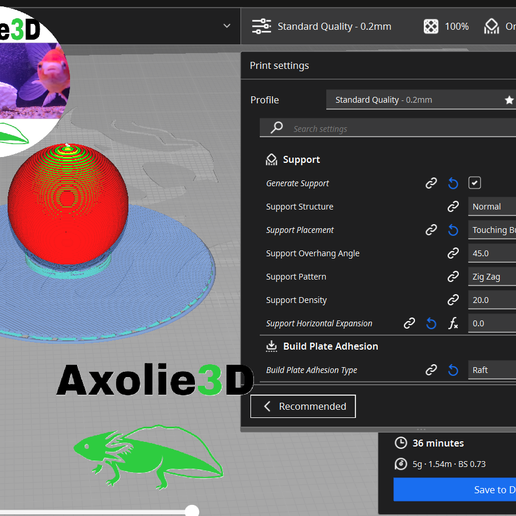Click the Support Density value 20.0
This screenshot has width=516, height=516.
[x=492, y=300]
